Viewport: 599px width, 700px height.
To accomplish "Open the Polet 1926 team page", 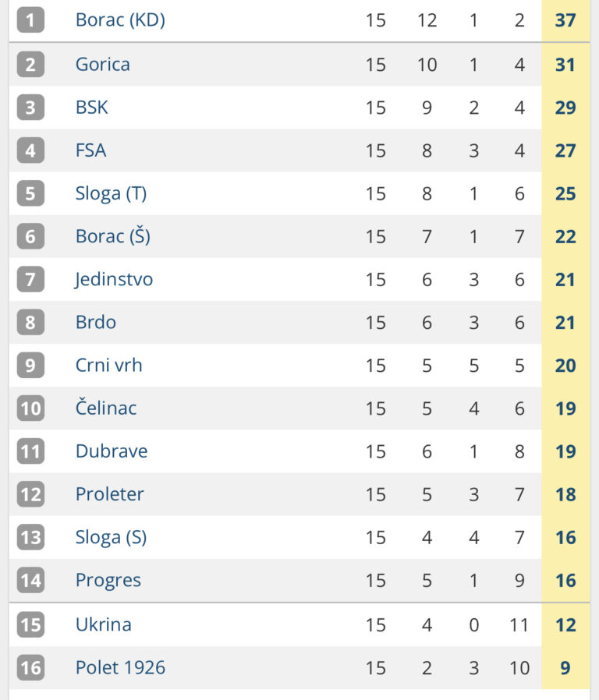I will point(120,668).
